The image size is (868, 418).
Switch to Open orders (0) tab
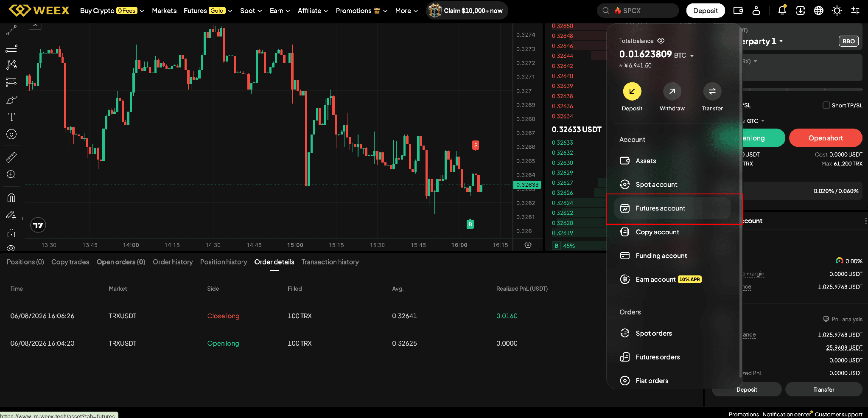click(x=121, y=262)
